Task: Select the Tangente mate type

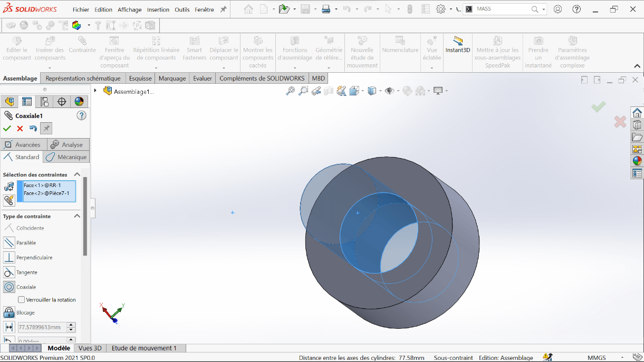Action: [9, 272]
